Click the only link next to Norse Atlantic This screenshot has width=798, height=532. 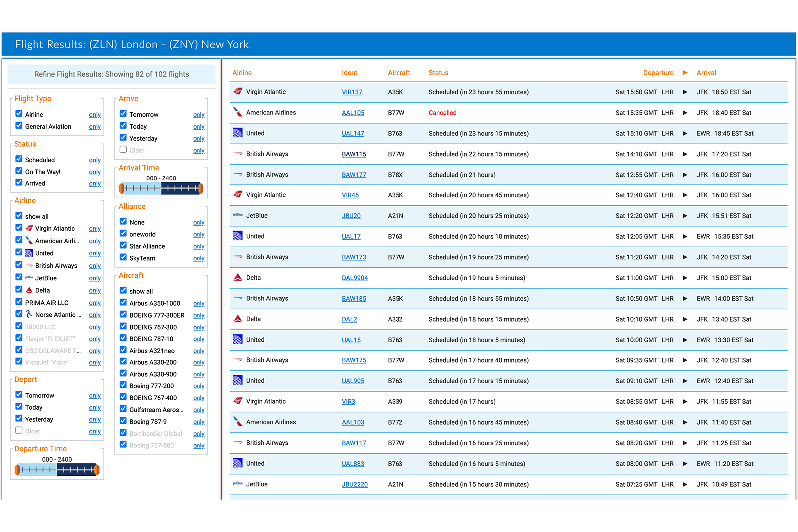click(95, 314)
